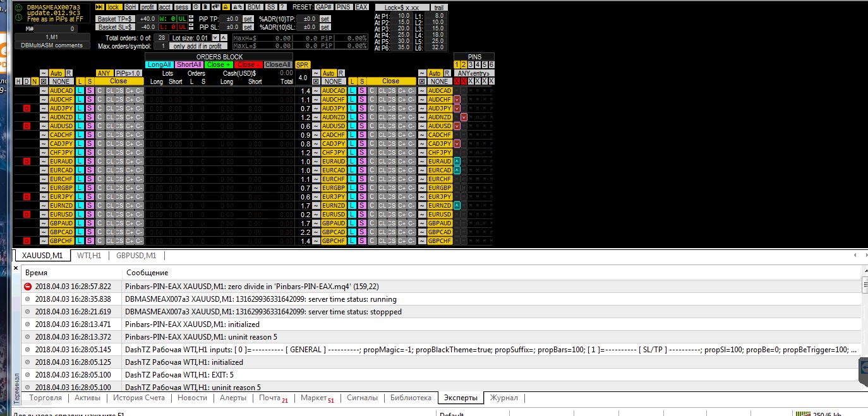Click the red D marker in EURUSD row
The width and height of the screenshot is (868, 416).
(27, 215)
